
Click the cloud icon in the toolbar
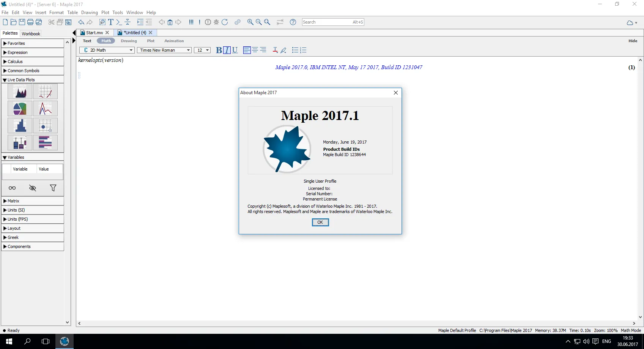(630, 22)
